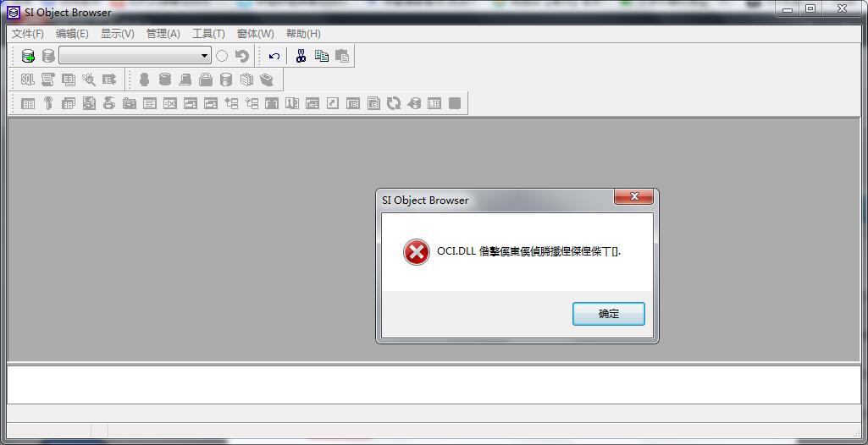Click the key icon in the object toolbar
The height and width of the screenshot is (445, 868).
pos(48,103)
